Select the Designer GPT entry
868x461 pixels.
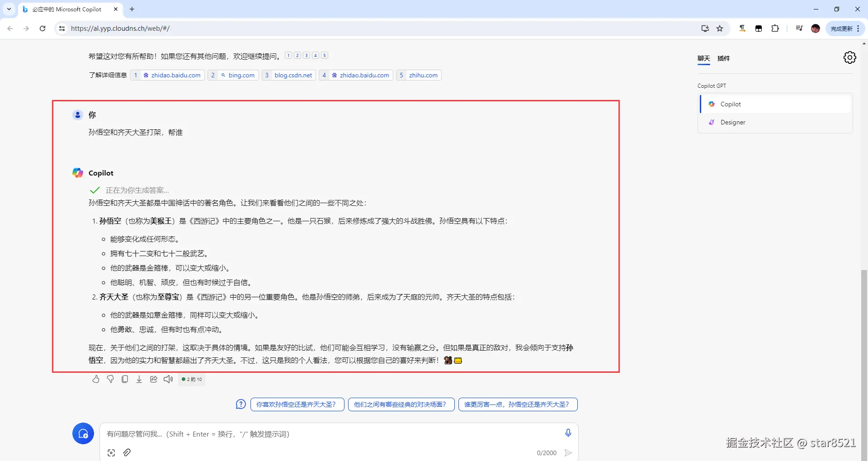pos(776,122)
